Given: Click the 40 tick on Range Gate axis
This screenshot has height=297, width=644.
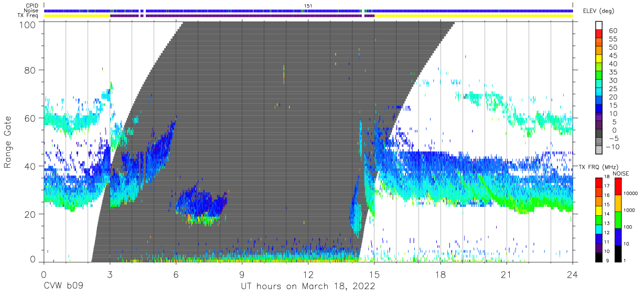Looking at the screenshot, I should pos(30,166).
